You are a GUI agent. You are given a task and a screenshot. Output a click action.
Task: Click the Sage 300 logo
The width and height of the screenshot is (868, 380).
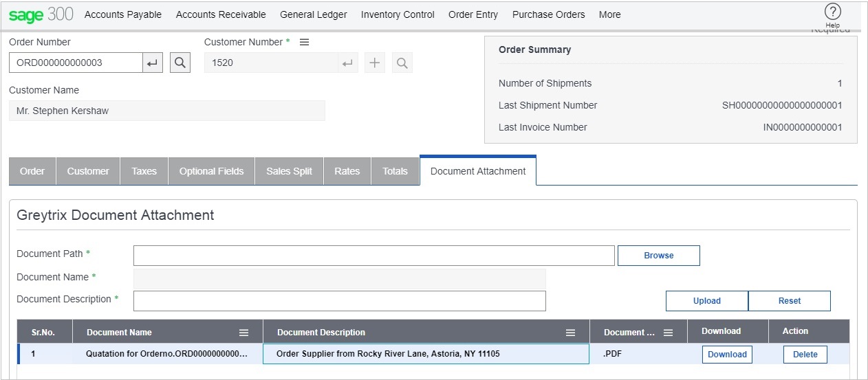pos(41,14)
